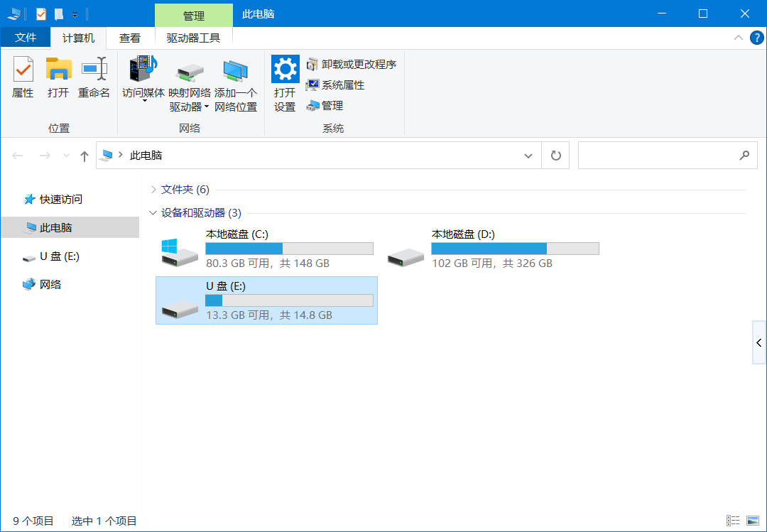Minimize the ribbon with the chevron
Viewport: 767px width, 532px height.
(x=739, y=38)
